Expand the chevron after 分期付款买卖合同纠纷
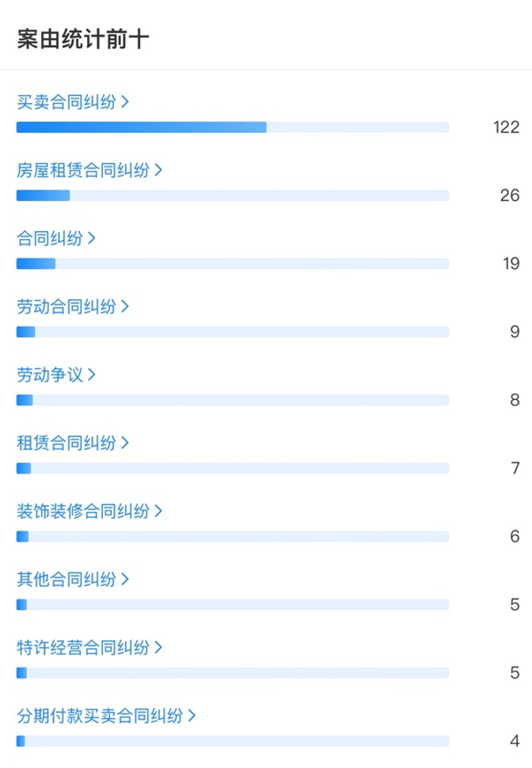 pos(192,715)
